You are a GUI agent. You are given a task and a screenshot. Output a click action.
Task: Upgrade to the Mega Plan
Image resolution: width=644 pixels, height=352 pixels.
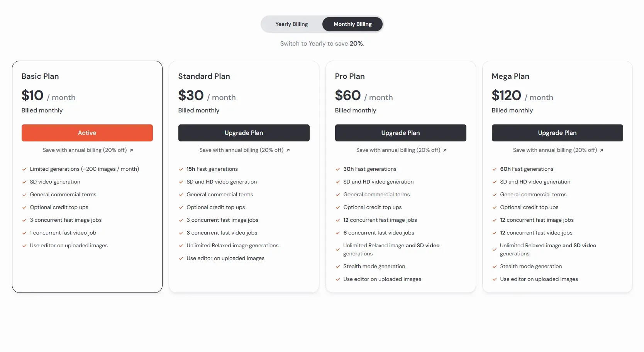[558, 133]
